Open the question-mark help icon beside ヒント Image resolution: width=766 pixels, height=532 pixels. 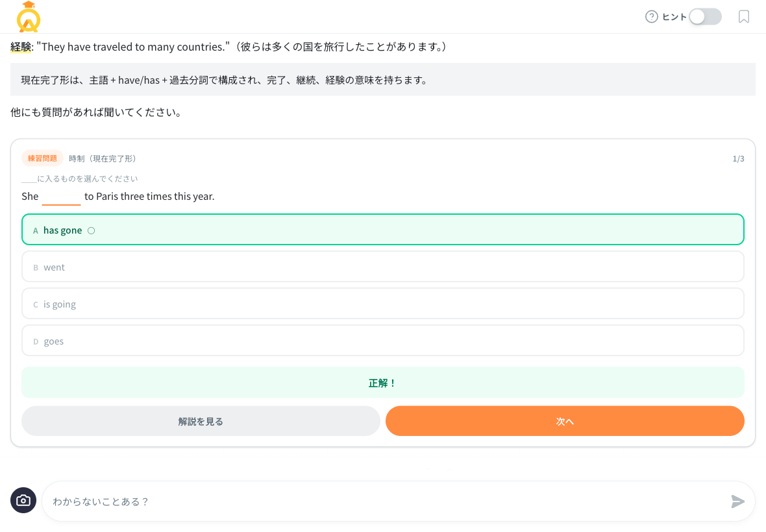tap(651, 17)
